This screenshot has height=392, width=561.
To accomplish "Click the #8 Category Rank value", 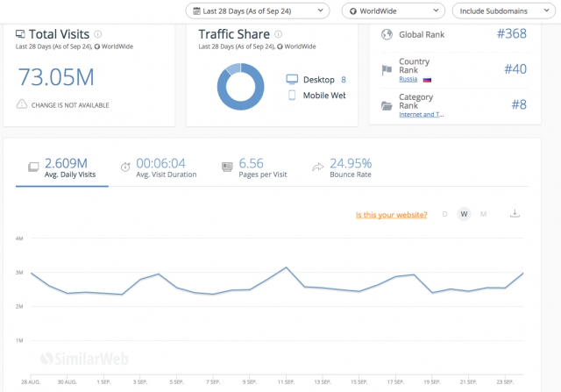I will (519, 104).
